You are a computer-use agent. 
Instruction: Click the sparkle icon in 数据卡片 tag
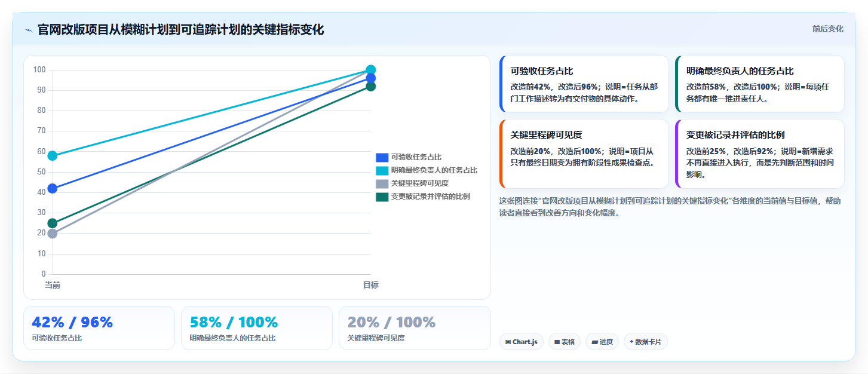coord(631,342)
